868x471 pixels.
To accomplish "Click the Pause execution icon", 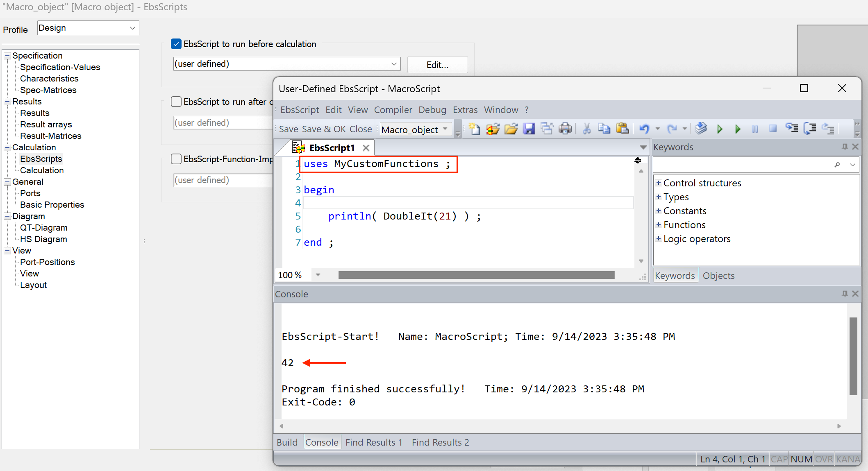I will [x=755, y=129].
